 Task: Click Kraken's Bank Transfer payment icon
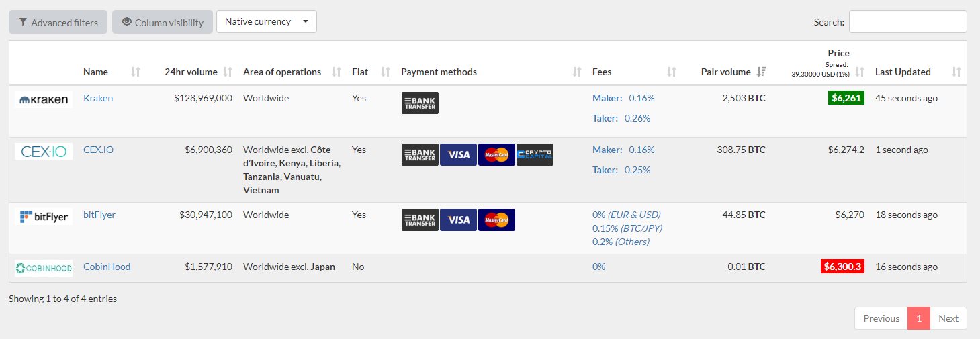(420, 103)
